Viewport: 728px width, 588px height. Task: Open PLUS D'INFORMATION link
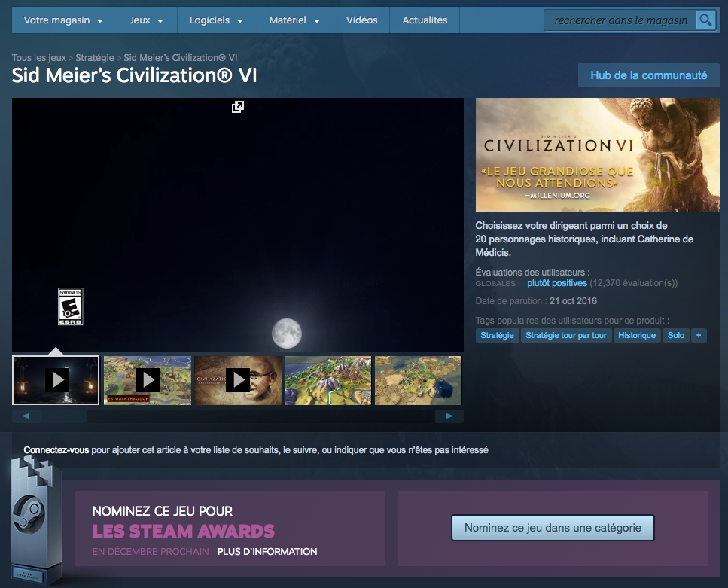267,552
